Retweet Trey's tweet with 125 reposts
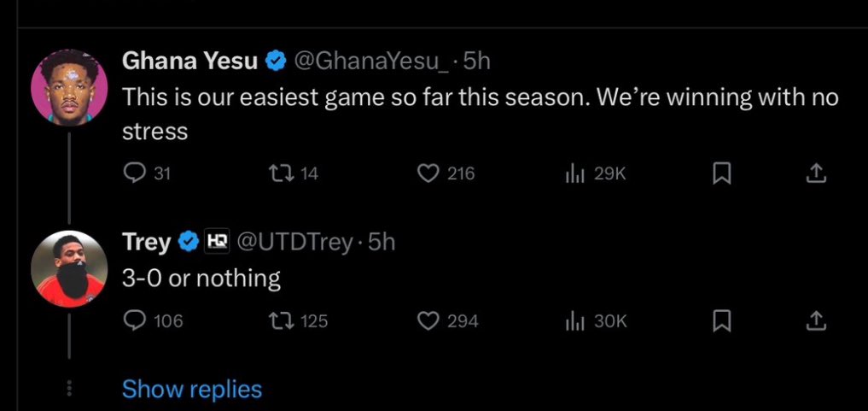 [298, 320]
